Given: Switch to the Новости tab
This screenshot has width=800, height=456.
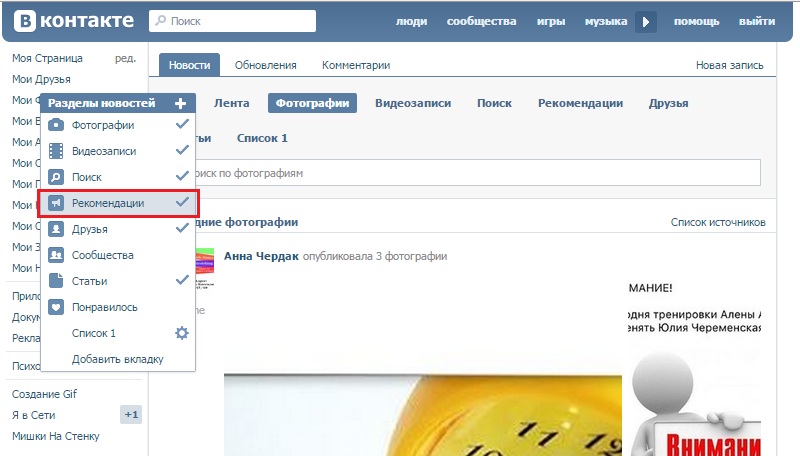Looking at the screenshot, I should 189,65.
